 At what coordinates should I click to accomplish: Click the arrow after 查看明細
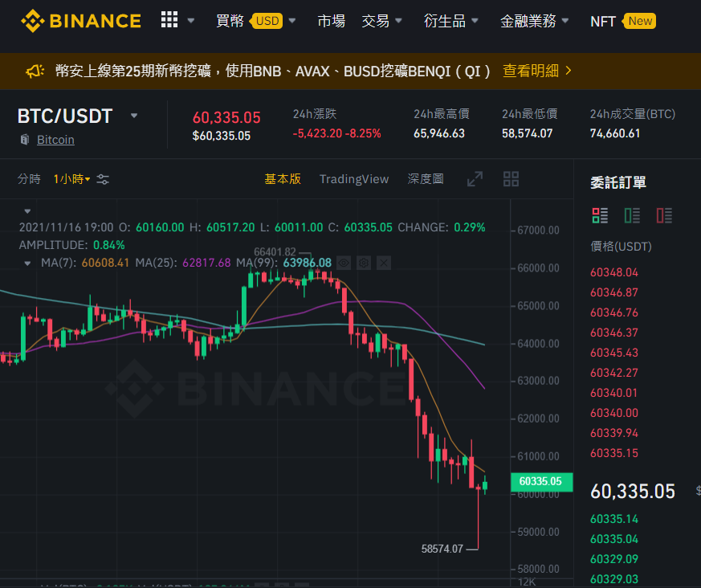coord(569,71)
